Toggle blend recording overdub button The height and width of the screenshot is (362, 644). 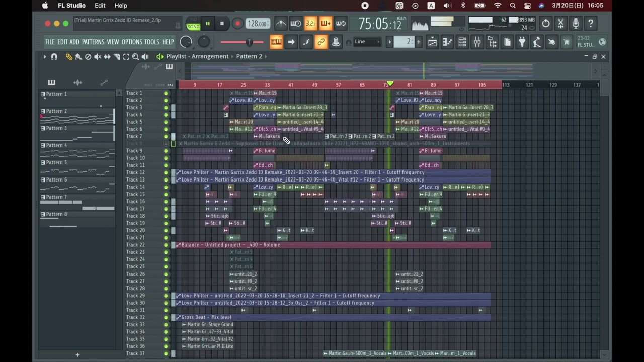(326, 24)
